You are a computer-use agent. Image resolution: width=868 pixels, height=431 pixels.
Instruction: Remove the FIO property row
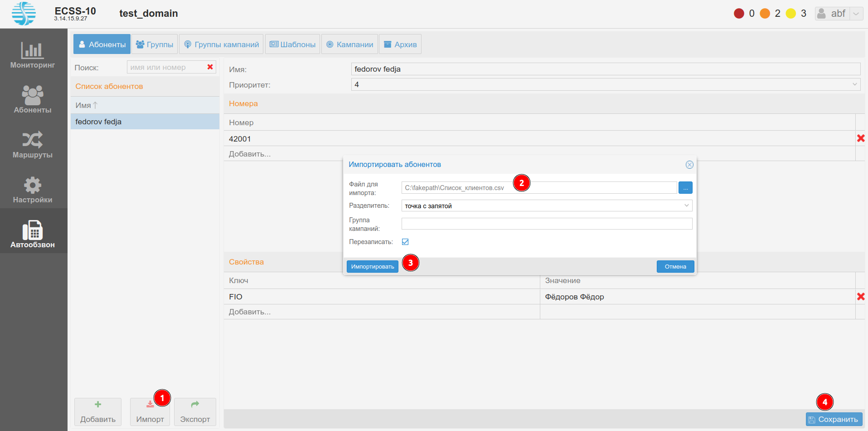(860, 296)
